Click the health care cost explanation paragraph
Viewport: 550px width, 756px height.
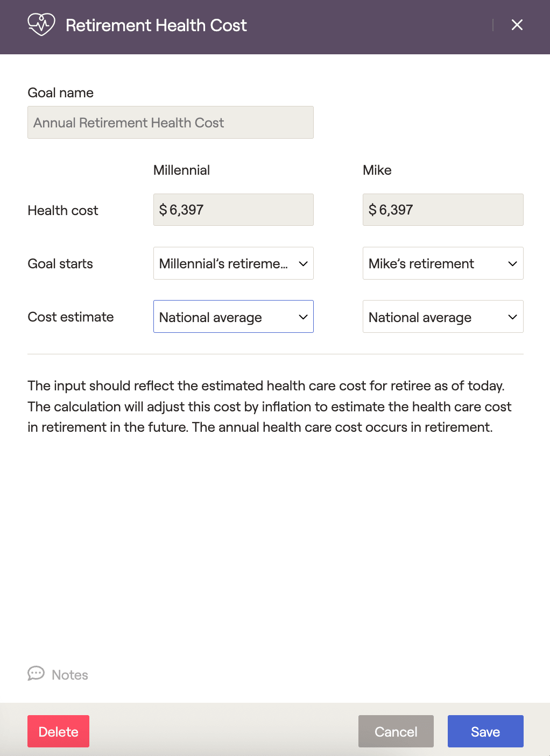(x=270, y=406)
